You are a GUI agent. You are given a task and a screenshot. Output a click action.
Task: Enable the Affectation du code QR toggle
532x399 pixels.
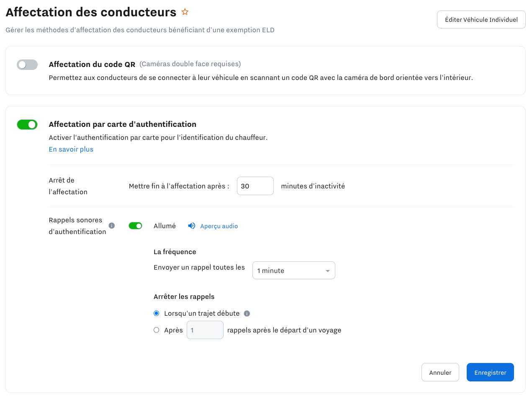[x=27, y=64]
